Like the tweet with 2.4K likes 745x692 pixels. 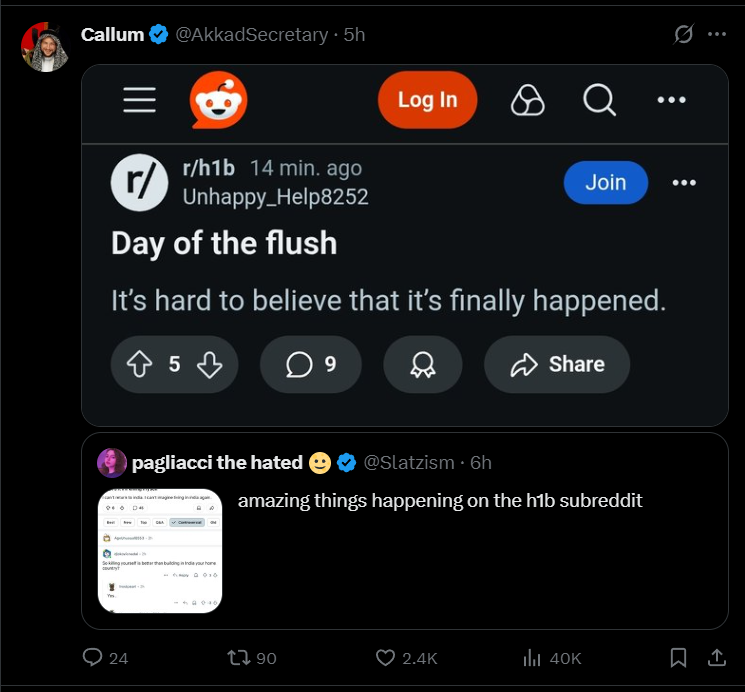386,657
